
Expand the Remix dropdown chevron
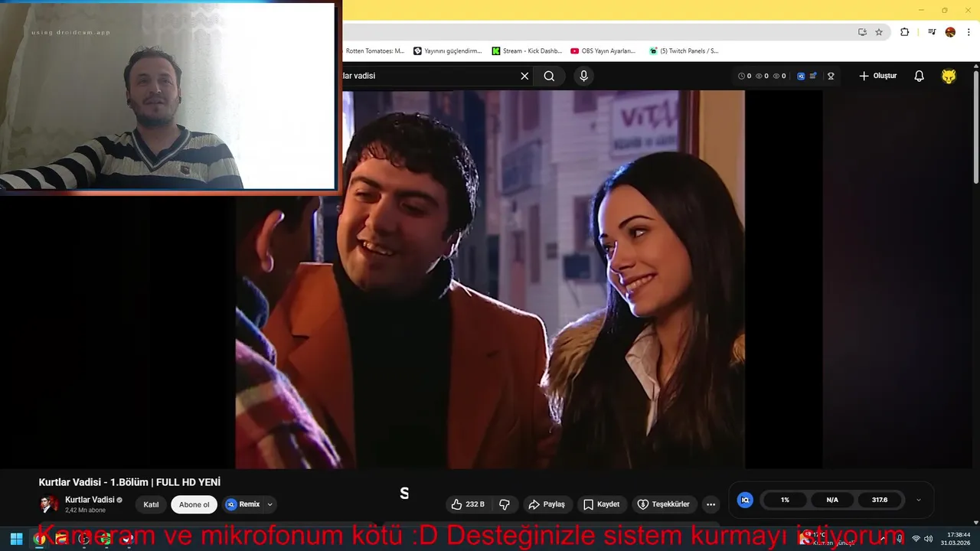pos(269,504)
